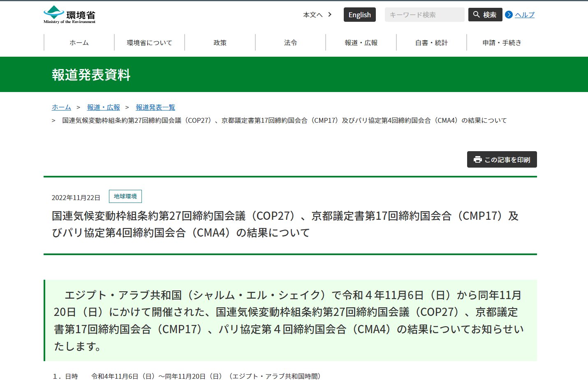588x380 pixels.
Task: Select 報道・広報 in the navigation bar
Action: coord(361,42)
